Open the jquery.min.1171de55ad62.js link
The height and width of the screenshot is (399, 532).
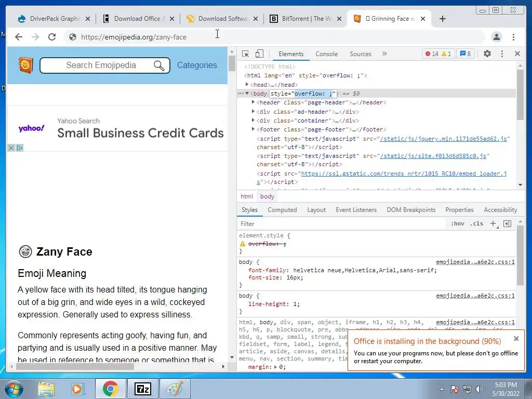tap(443, 138)
